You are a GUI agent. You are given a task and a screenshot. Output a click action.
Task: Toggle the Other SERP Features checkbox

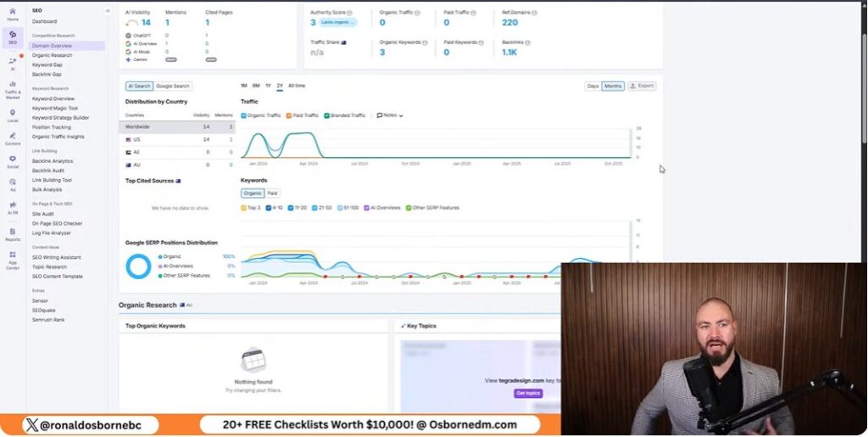point(409,208)
